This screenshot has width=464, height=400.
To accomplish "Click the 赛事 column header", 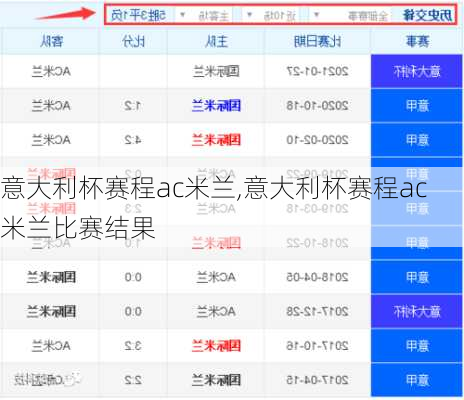I will click(x=417, y=41).
